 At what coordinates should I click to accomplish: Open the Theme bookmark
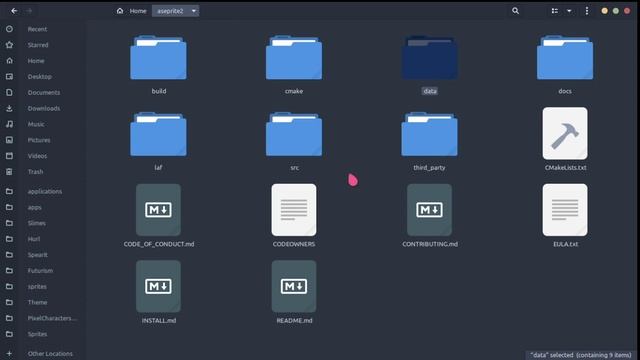37,302
